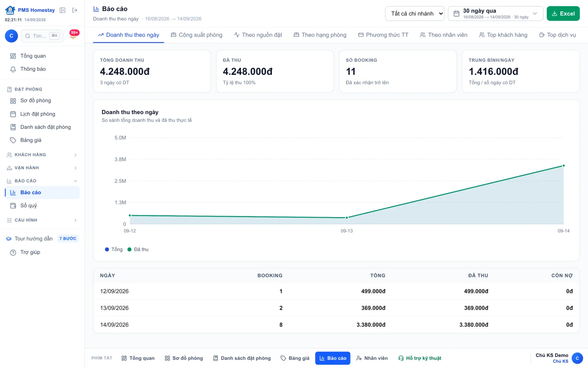
Task: Click the Chủ KS Demo avatar at bottom right
Action: pyautogui.click(x=577, y=358)
